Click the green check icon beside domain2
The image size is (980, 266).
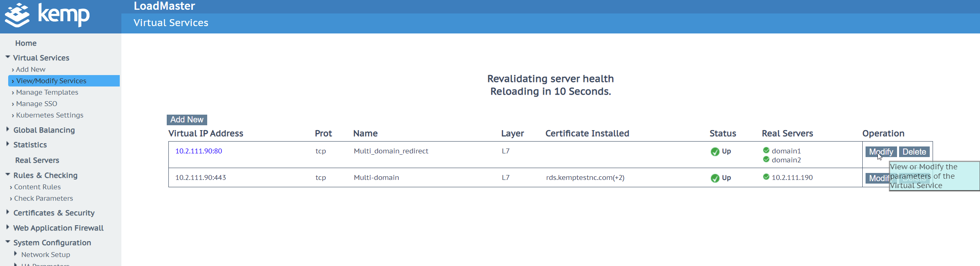(x=766, y=159)
